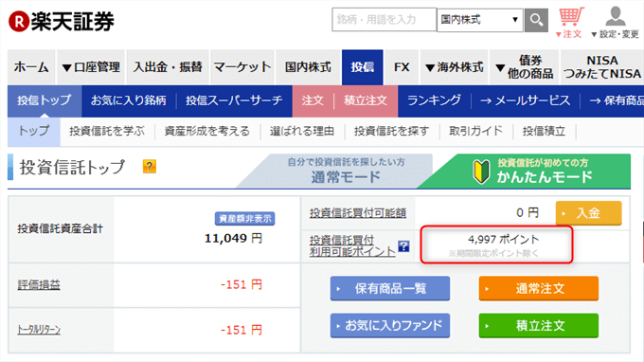Screen dimensions: 644x362
Task: Click the 評価損益 link
Action: (39, 284)
